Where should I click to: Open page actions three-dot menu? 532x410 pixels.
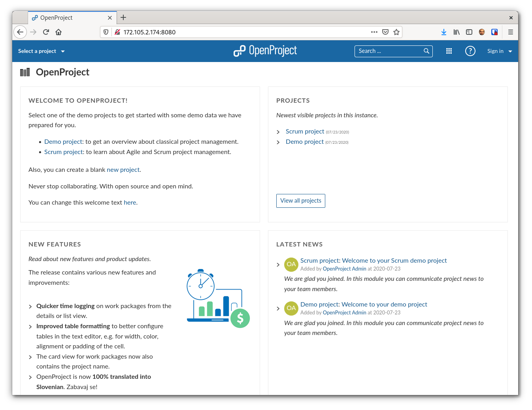(x=374, y=32)
